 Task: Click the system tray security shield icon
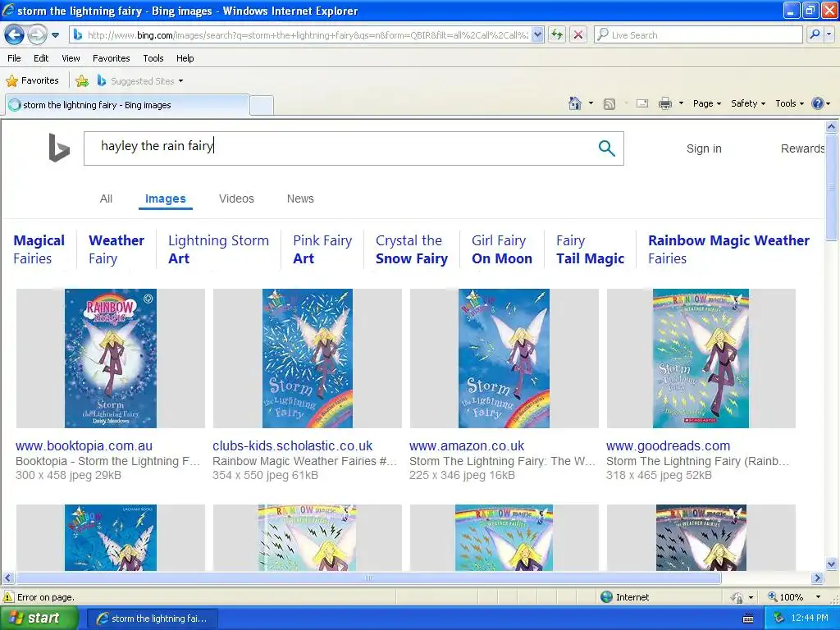779,619
